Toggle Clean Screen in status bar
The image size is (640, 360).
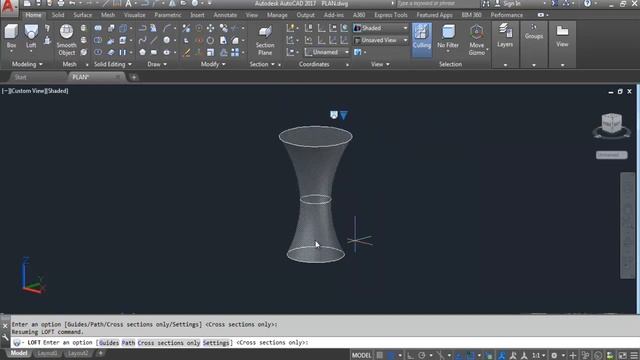pos(623,356)
